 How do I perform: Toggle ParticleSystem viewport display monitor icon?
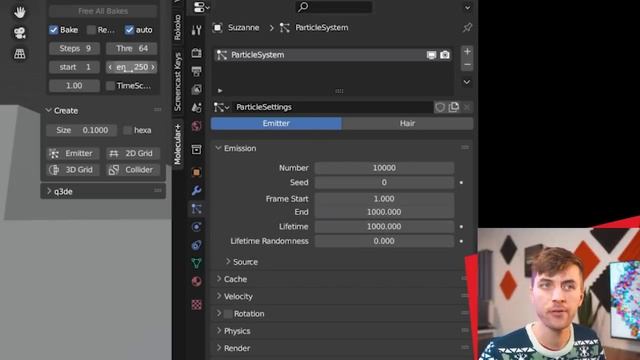tap(431, 55)
